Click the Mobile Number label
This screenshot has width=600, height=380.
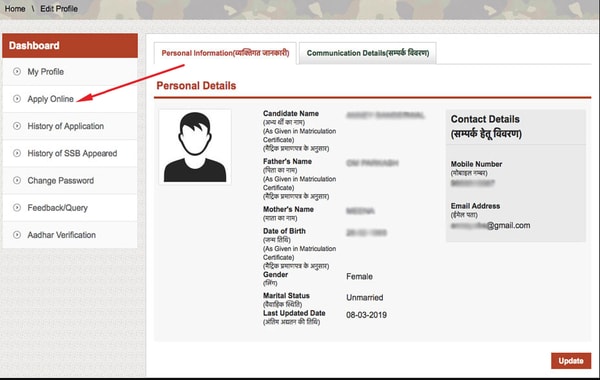(476, 164)
